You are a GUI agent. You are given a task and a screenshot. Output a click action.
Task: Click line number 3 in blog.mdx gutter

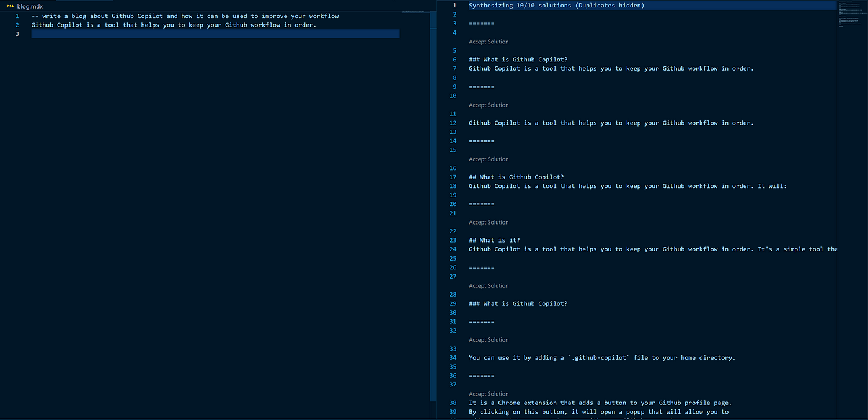pos(17,34)
